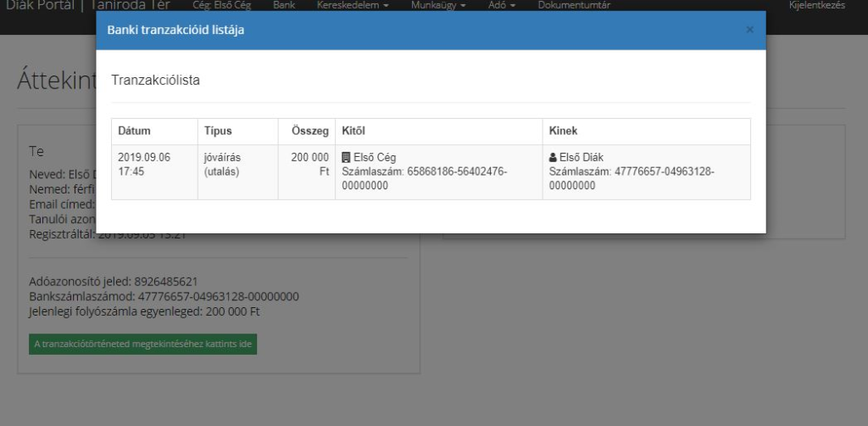
Task: Open the Bank menu item
Action: [x=284, y=6]
